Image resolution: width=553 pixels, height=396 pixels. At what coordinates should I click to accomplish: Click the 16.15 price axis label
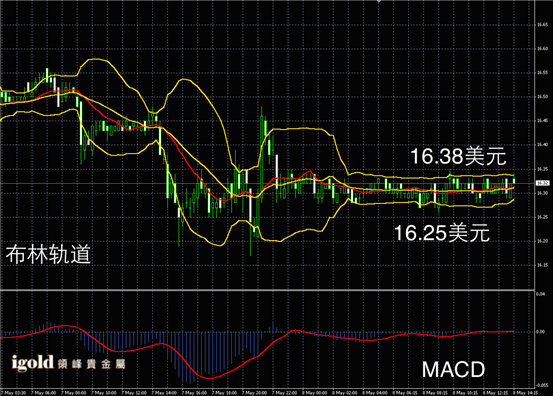[x=542, y=265]
